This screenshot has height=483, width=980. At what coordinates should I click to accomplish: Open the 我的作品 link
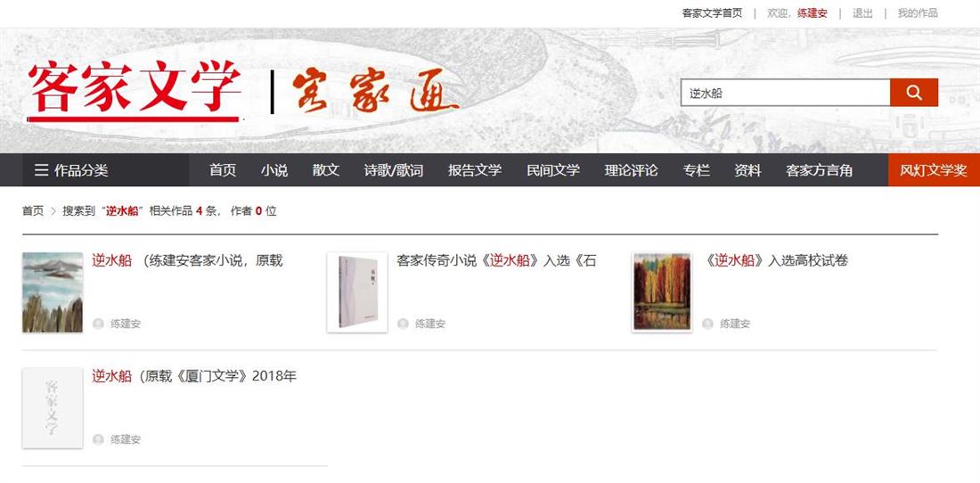pos(918,13)
